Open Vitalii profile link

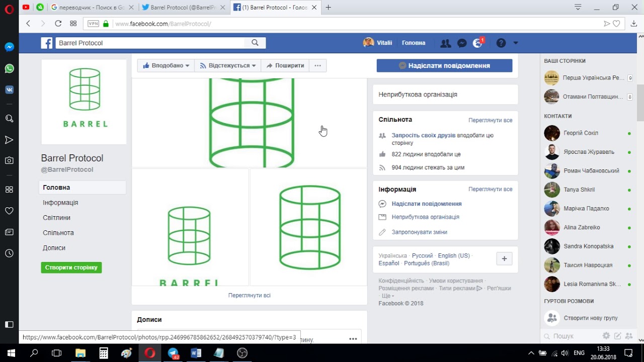tap(377, 43)
